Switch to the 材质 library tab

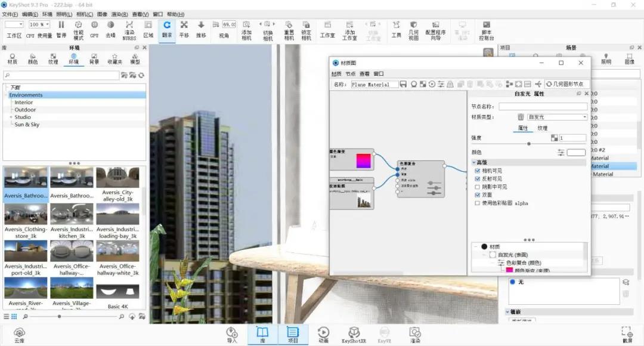coord(13,59)
